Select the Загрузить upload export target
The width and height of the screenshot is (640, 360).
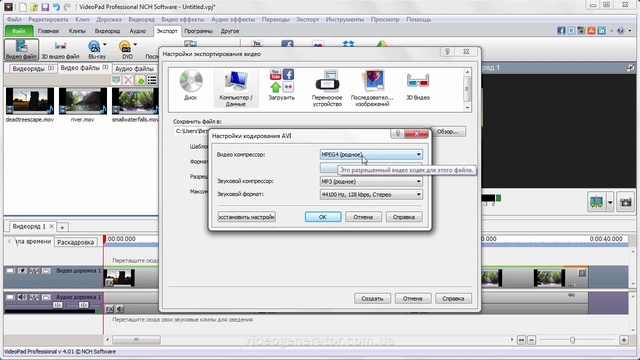coord(282,85)
